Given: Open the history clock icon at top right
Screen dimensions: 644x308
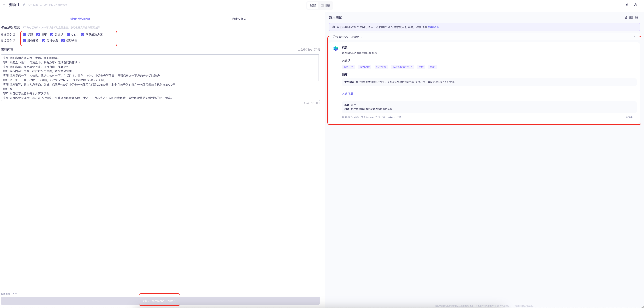Looking at the screenshot, I should (635, 5).
